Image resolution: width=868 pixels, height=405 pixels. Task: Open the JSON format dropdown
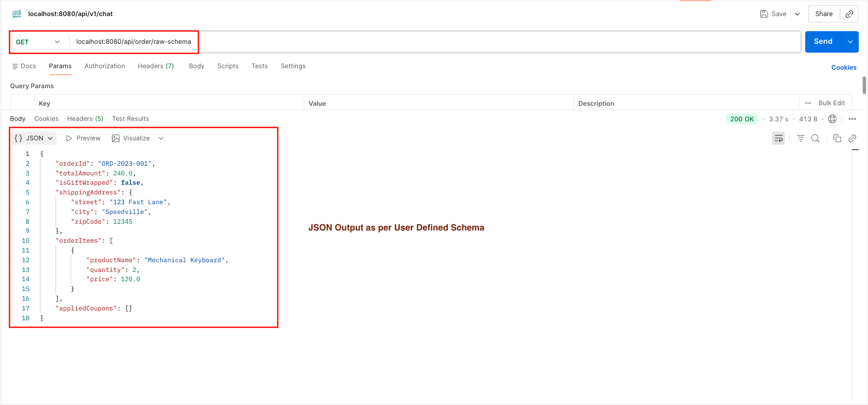34,138
